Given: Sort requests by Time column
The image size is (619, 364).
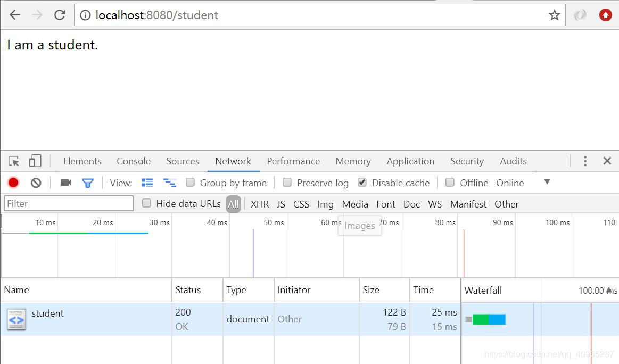Looking at the screenshot, I should click(435, 290).
